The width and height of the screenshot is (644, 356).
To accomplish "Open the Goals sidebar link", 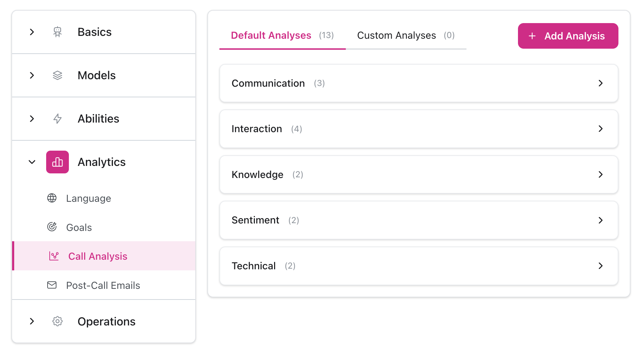I will [x=79, y=227].
